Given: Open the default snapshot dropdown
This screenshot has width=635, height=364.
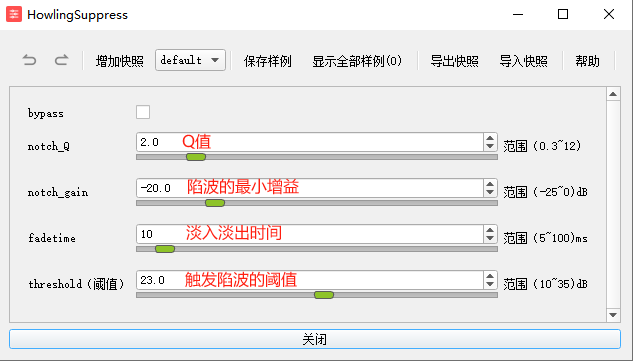Looking at the screenshot, I should tap(190, 60).
